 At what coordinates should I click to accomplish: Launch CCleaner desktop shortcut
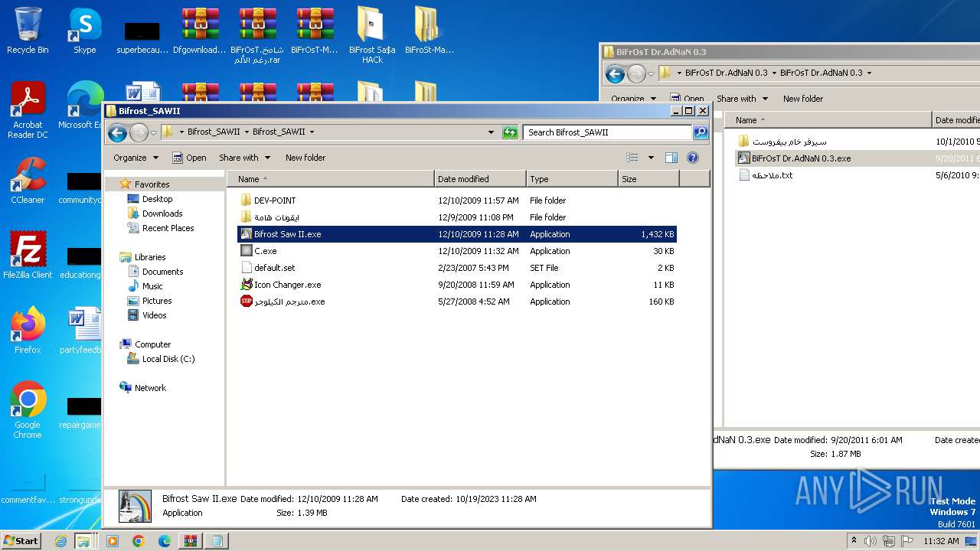coord(28,181)
